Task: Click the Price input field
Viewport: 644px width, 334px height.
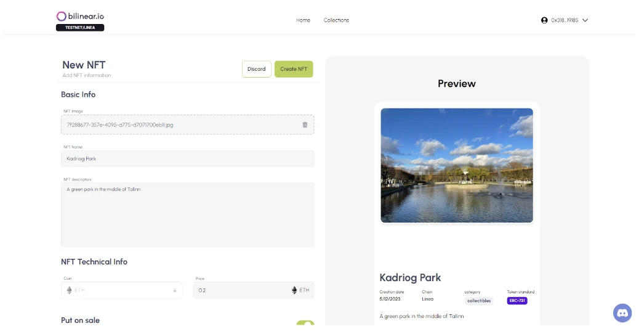Action: pyautogui.click(x=254, y=290)
